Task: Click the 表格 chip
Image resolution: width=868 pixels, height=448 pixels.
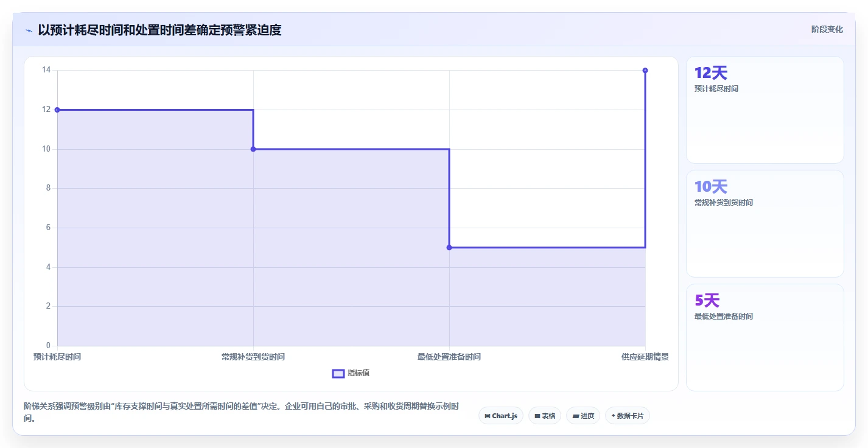Action: click(545, 416)
